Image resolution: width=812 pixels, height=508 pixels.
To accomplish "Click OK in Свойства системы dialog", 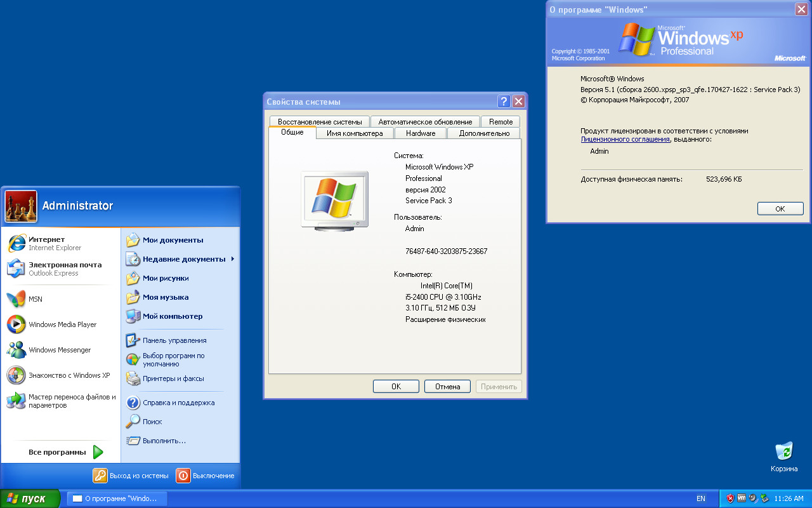I will (396, 386).
